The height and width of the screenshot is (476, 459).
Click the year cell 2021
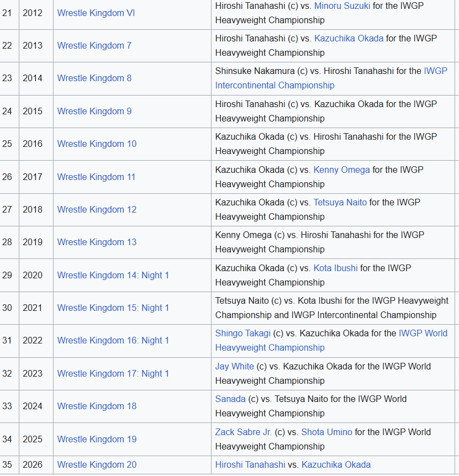click(36, 308)
